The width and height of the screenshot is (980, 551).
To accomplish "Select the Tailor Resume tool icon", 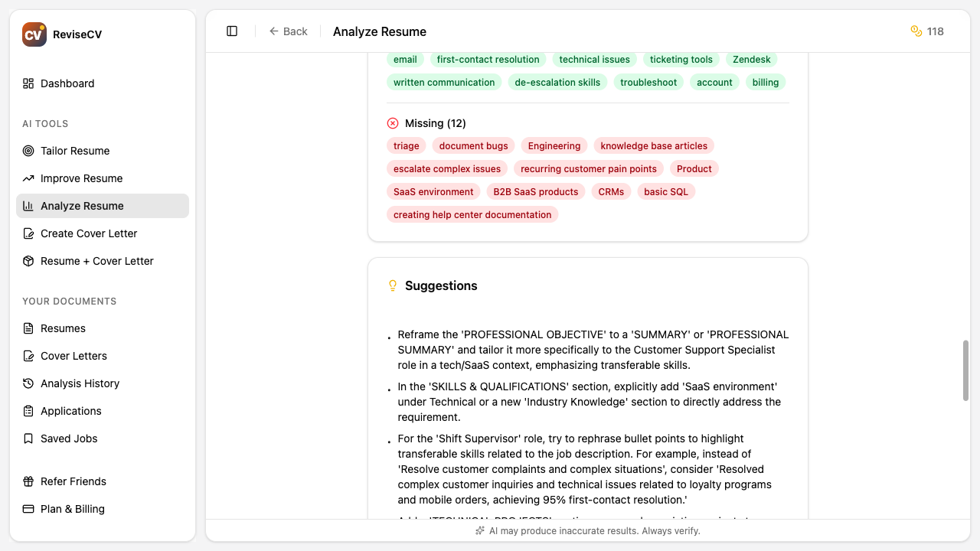I will tap(28, 151).
